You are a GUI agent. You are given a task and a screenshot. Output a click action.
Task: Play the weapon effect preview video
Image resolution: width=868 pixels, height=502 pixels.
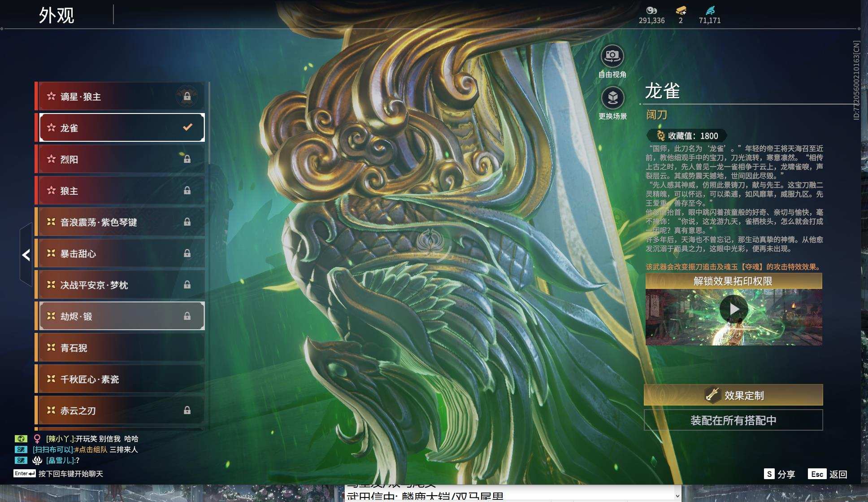[733, 309]
